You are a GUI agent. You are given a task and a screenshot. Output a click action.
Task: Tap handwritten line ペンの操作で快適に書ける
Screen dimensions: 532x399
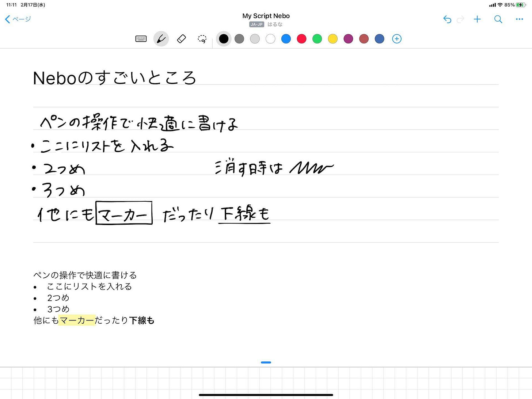(139, 123)
